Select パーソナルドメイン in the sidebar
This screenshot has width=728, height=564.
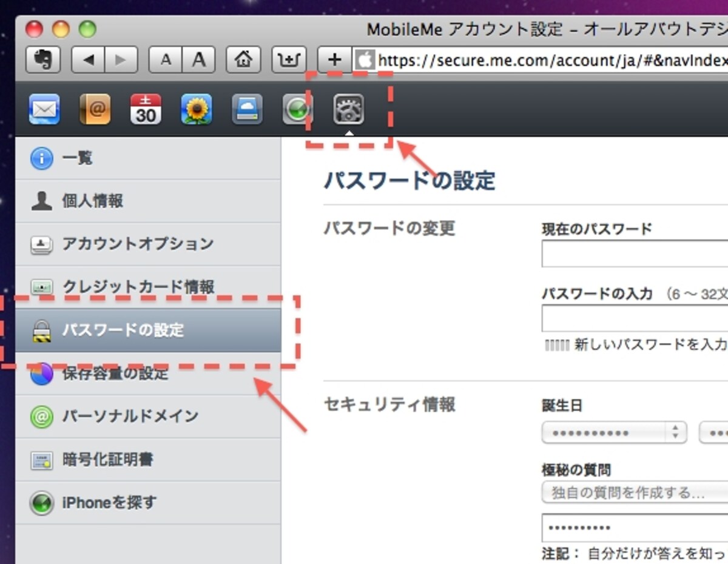pyautogui.click(x=148, y=416)
